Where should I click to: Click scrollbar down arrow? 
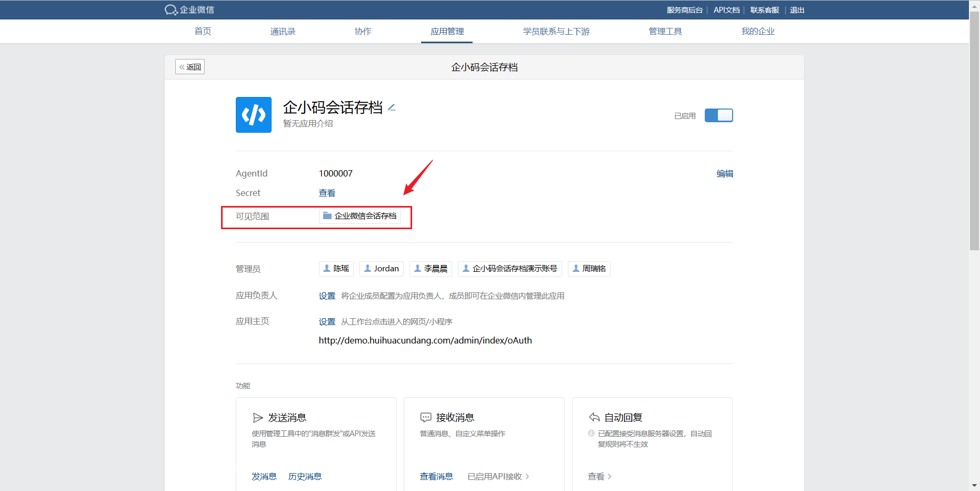tap(974, 485)
